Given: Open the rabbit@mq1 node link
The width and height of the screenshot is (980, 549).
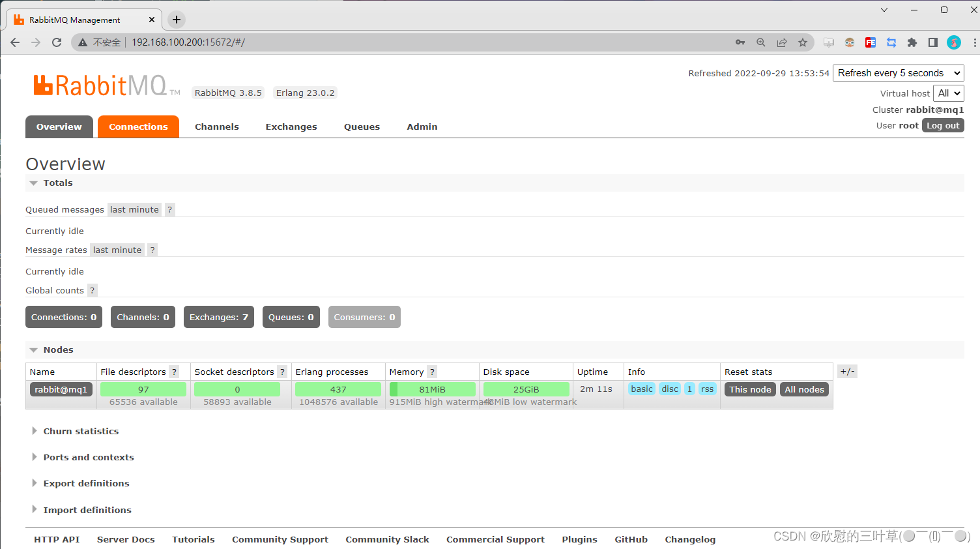Looking at the screenshot, I should (x=61, y=389).
